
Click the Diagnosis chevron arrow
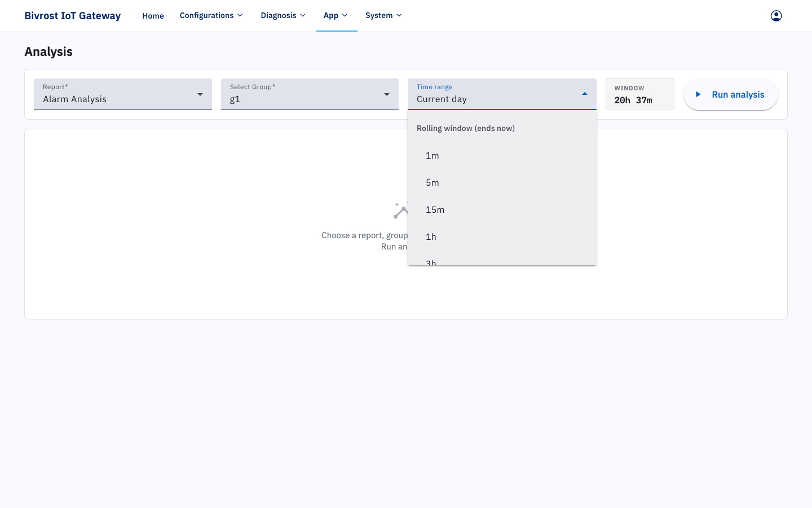pos(303,15)
